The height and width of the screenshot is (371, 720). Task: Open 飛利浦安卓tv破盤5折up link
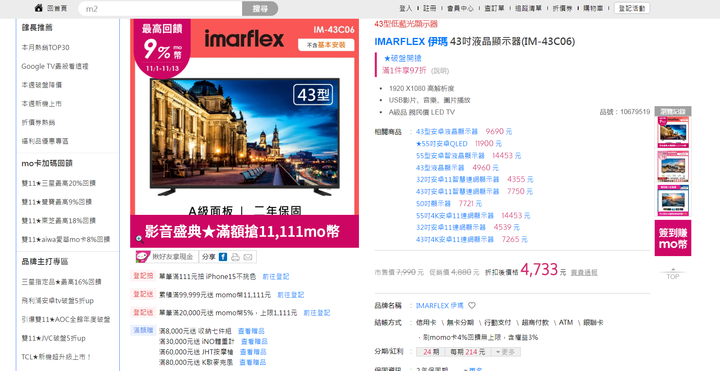[x=57, y=301]
